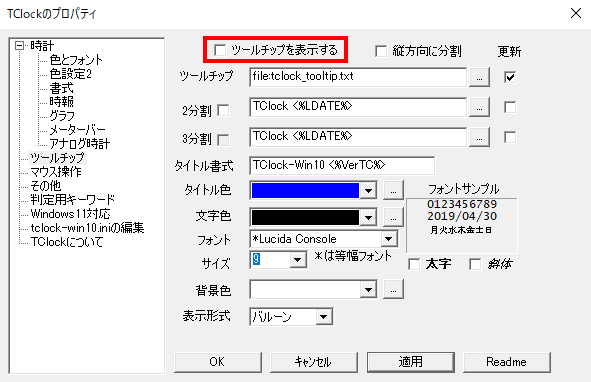Enable the ツールチップを表示する checkbox
This screenshot has height=382, width=591.
220,50
